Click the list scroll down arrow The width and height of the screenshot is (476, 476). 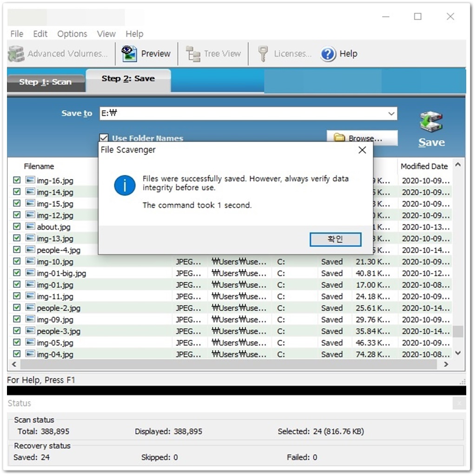(x=458, y=353)
